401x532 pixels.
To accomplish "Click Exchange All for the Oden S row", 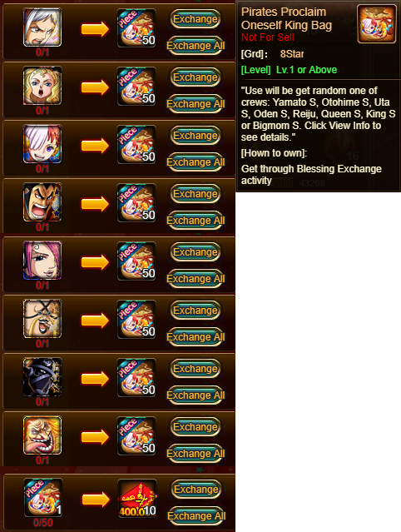I will click(x=196, y=221).
